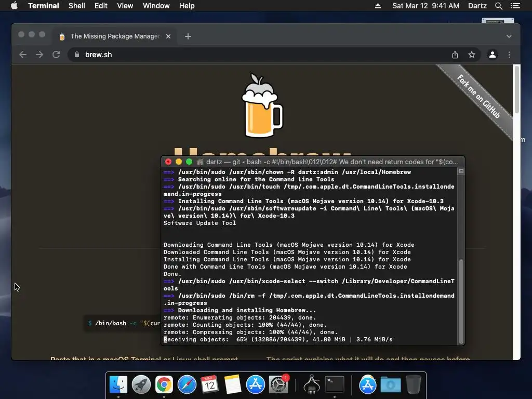
Task: Open the Trash in the Dock
Action: coord(413,384)
